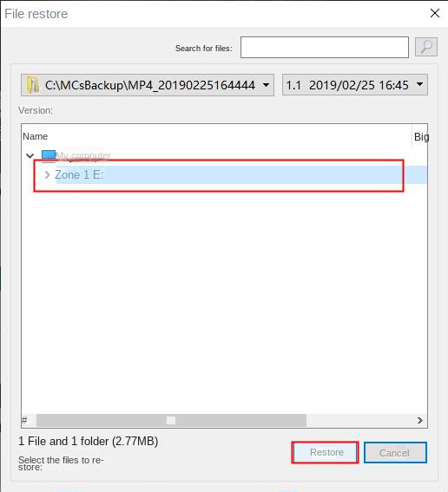Click the yellow folder icon in path box
Image resolution: width=448 pixels, height=492 pixels.
pyautogui.click(x=33, y=85)
